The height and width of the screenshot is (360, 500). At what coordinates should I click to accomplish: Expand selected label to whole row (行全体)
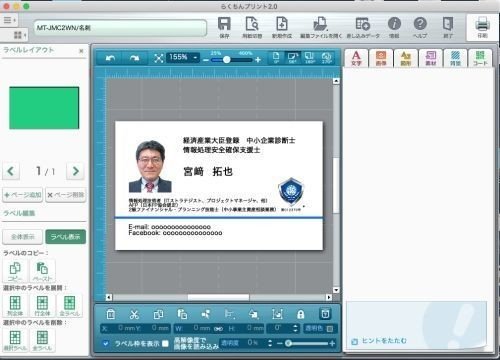click(42, 305)
